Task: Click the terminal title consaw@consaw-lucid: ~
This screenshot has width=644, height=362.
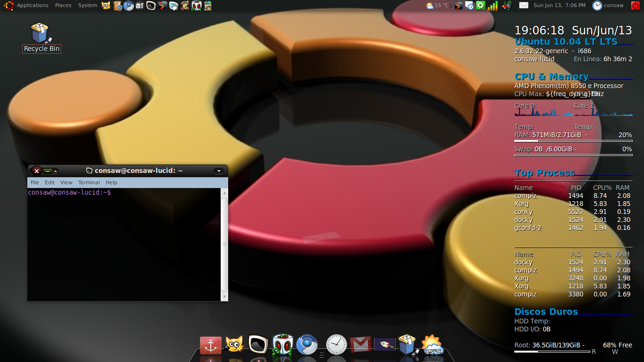Action: pyautogui.click(x=139, y=171)
